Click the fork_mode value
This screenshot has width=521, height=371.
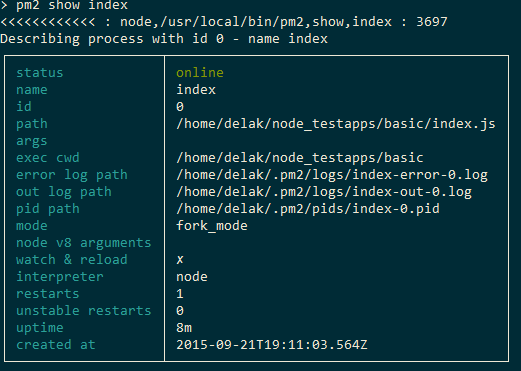[x=212, y=226]
